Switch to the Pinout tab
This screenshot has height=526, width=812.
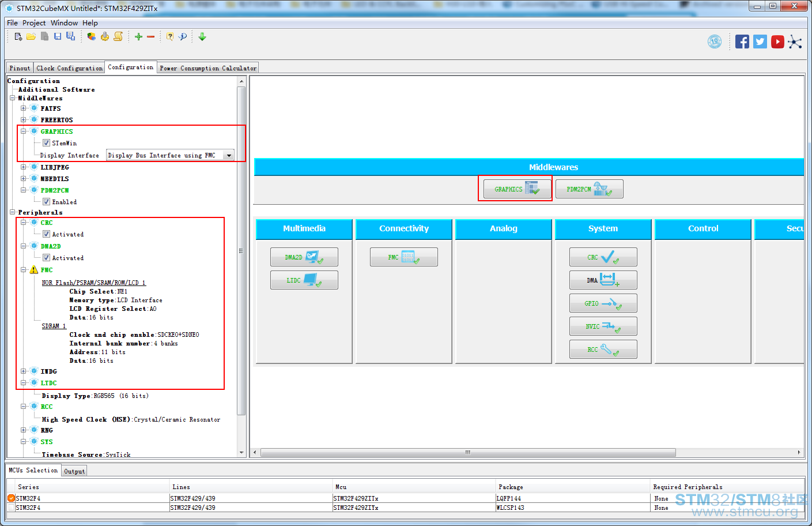click(x=20, y=68)
